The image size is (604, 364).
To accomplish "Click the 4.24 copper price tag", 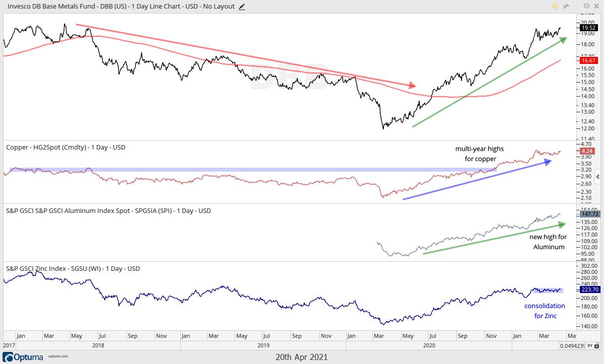I will coord(587,151).
